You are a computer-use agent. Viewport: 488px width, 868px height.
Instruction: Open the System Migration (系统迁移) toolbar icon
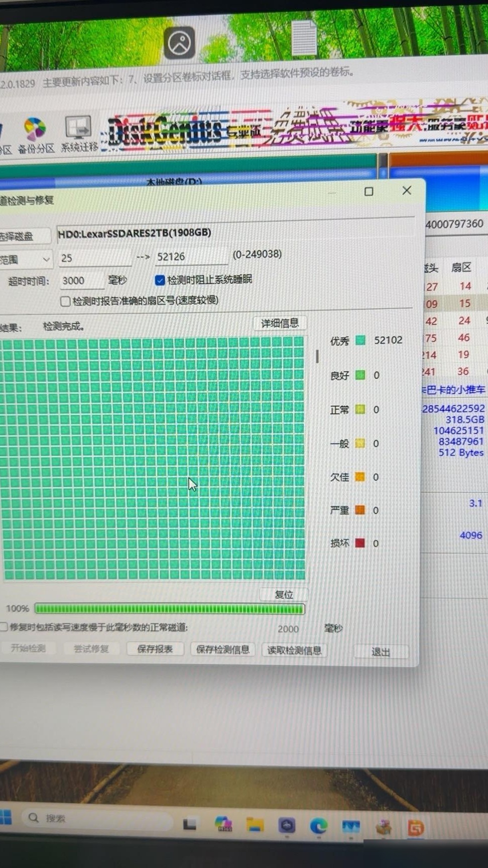[x=79, y=133]
